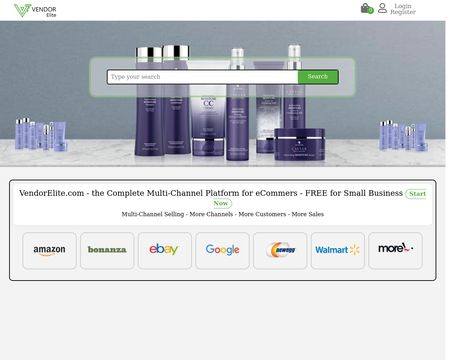Open the Register link

pos(403,12)
